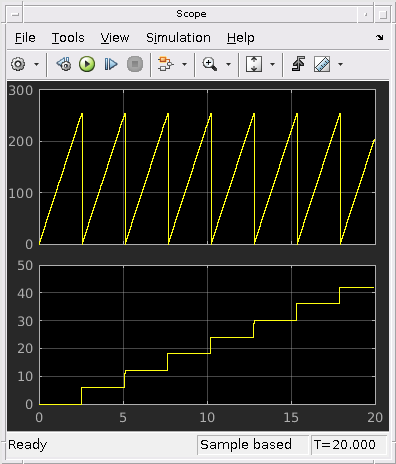396x464 pixels.
Task: Open the Help menu
Action: coord(241,38)
